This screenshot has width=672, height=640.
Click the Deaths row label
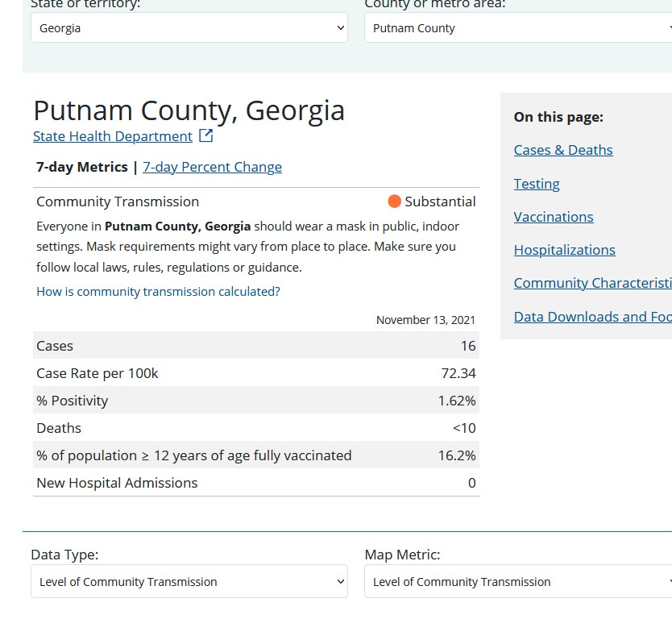pos(59,428)
